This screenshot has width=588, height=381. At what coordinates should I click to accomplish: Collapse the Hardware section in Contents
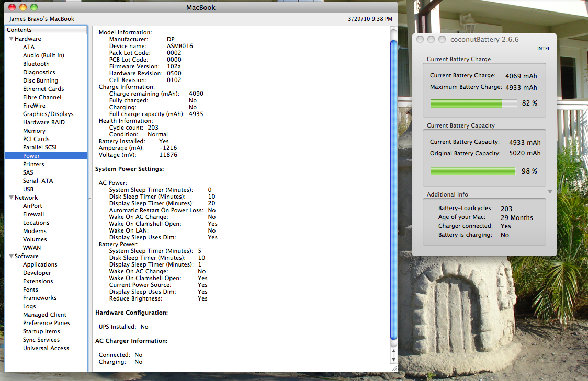point(12,39)
